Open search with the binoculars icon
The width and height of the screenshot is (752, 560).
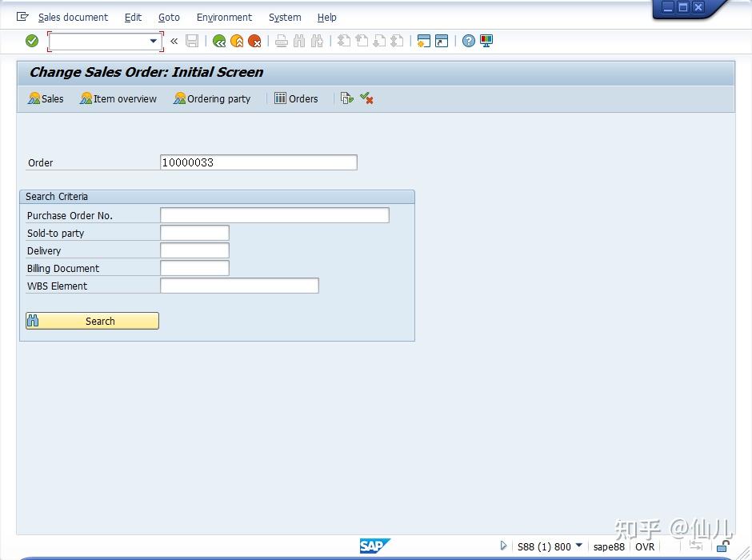click(298, 41)
